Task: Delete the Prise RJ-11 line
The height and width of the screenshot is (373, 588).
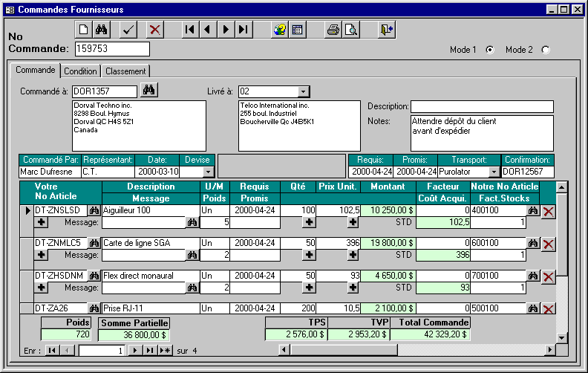Action: pos(548,308)
